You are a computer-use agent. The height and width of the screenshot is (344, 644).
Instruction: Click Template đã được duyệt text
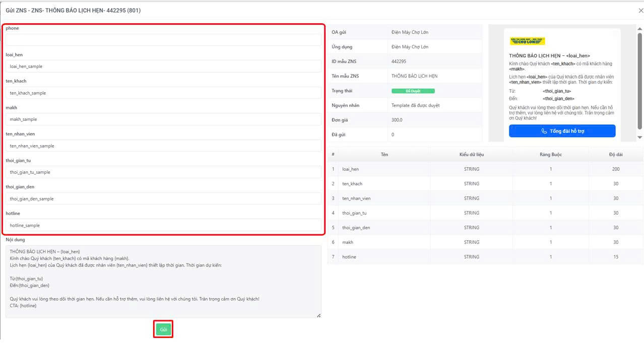coord(416,106)
